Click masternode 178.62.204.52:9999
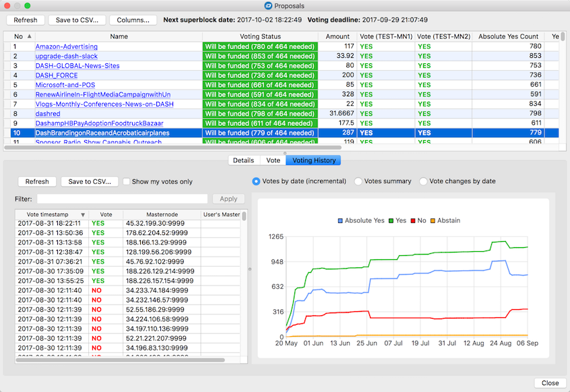 [157, 233]
